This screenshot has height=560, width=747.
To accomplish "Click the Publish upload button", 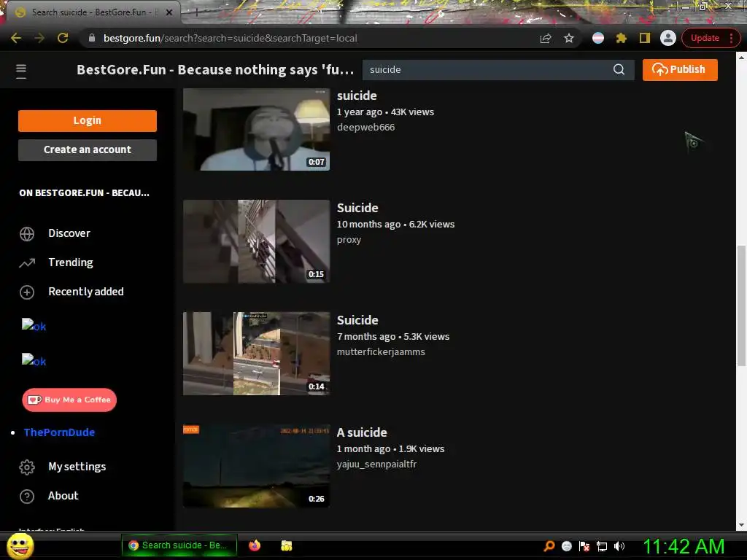I will 680,69.
